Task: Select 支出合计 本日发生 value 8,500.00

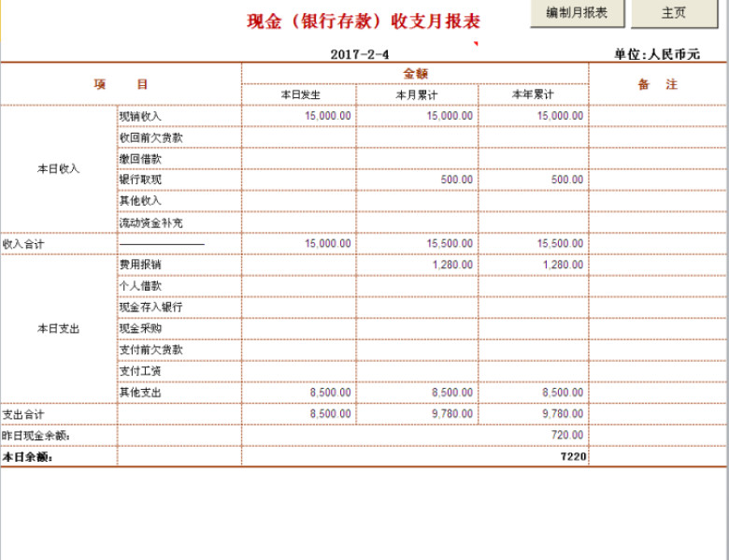Action: pos(331,414)
